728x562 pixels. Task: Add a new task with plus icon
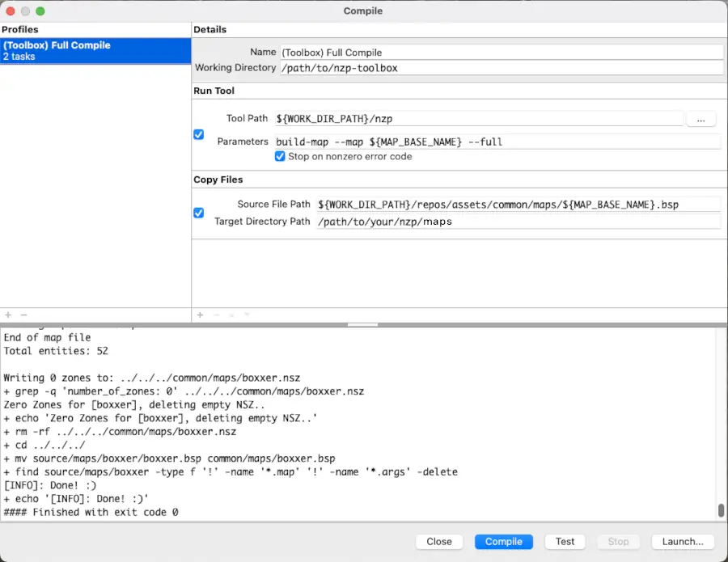point(200,315)
